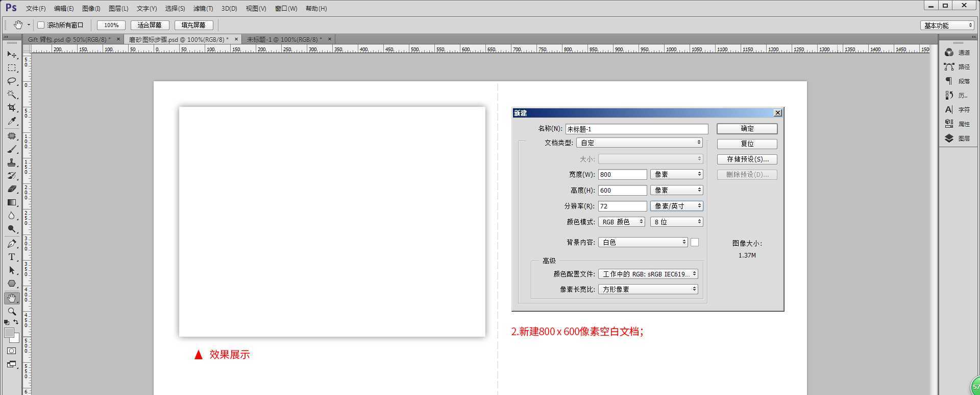The width and height of the screenshot is (980, 395).
Task: Click the 填充屏幕 button
Action: (193, 25)
